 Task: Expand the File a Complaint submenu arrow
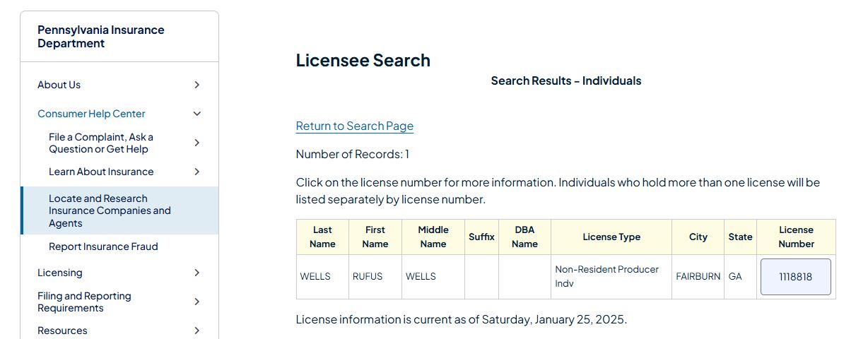click(197, 143)
